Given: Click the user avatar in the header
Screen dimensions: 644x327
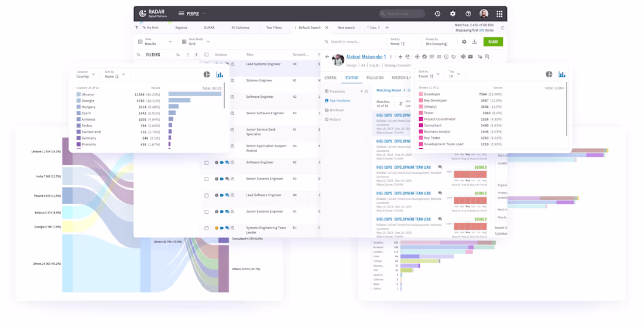Looking at the screenshot, I should coord(484,13).
